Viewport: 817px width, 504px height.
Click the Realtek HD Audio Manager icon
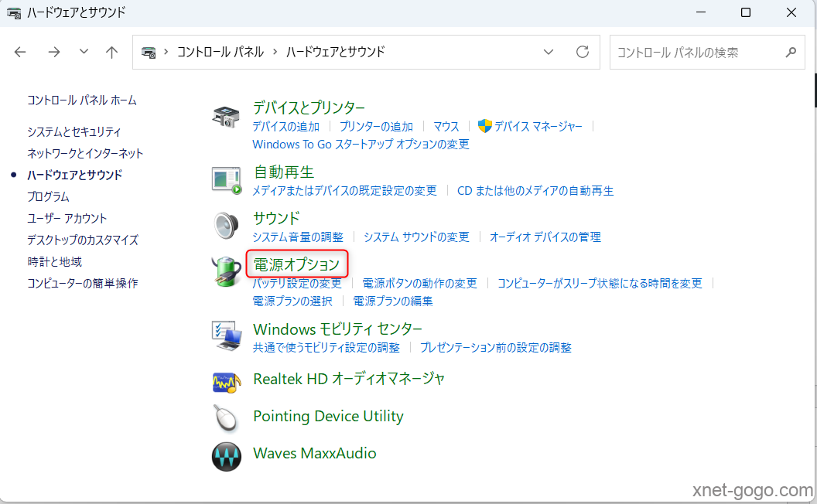pos(226,380)
